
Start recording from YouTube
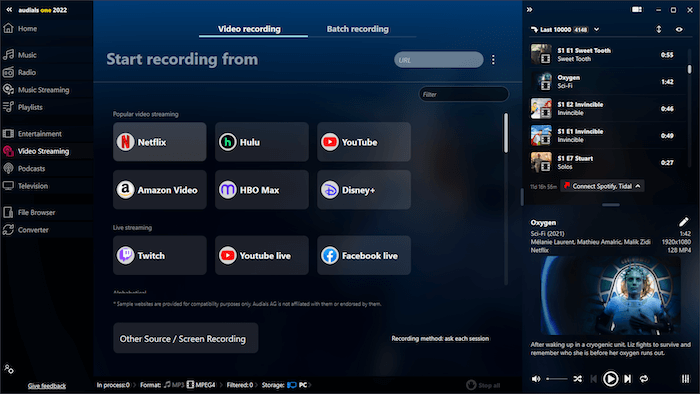click(x=364, y=142)
